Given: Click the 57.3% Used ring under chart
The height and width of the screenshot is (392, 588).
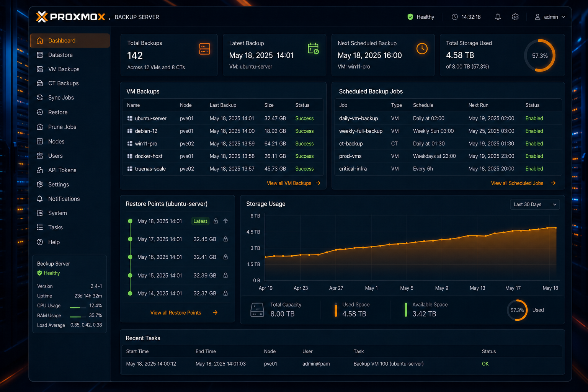Looking at the screenshot, I should tap(517, 310).
